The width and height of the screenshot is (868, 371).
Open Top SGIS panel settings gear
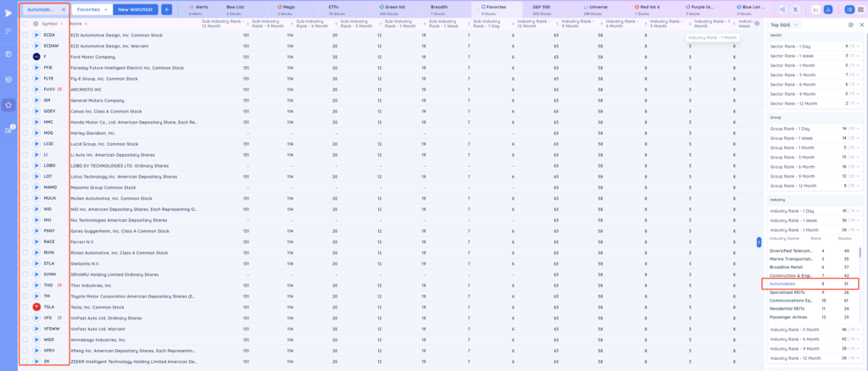point(851,25)
